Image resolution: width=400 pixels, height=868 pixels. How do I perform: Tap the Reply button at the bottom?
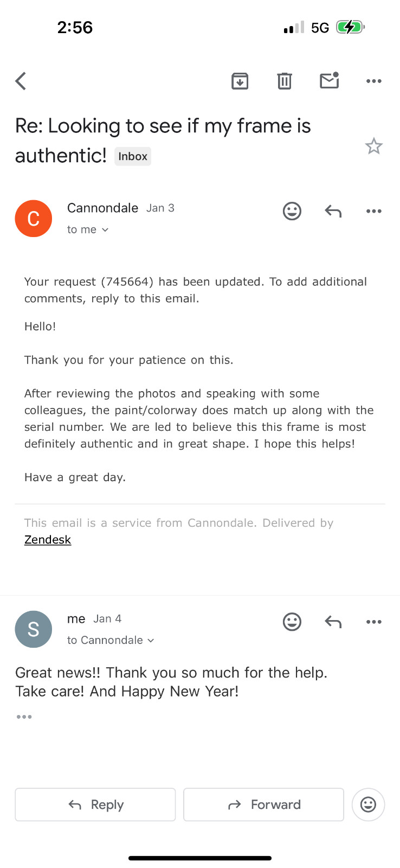click(x=95, y=805)
